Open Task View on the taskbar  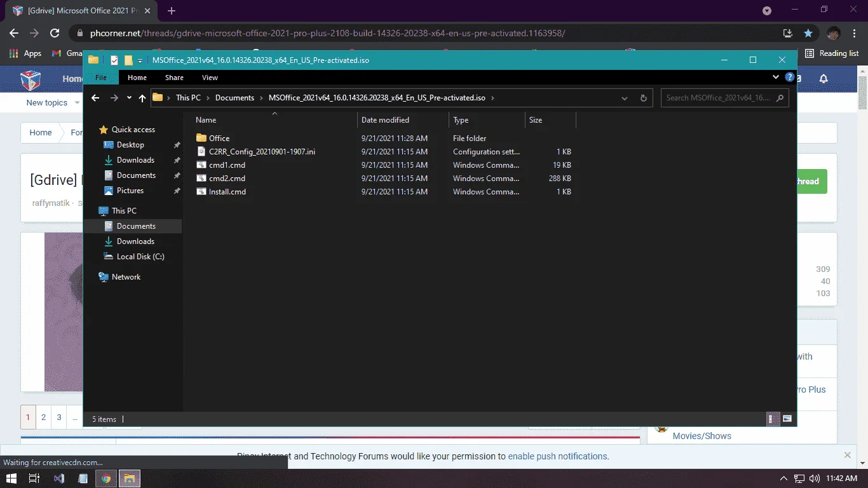(35, 478)
